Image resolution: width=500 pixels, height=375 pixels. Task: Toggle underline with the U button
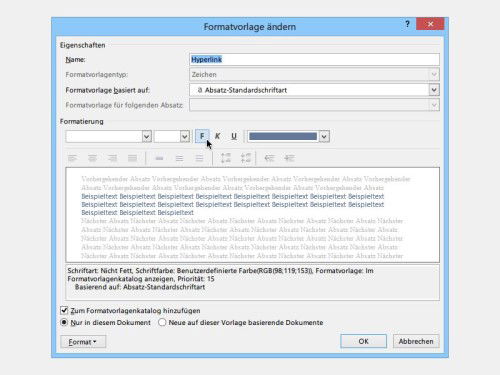234,136
